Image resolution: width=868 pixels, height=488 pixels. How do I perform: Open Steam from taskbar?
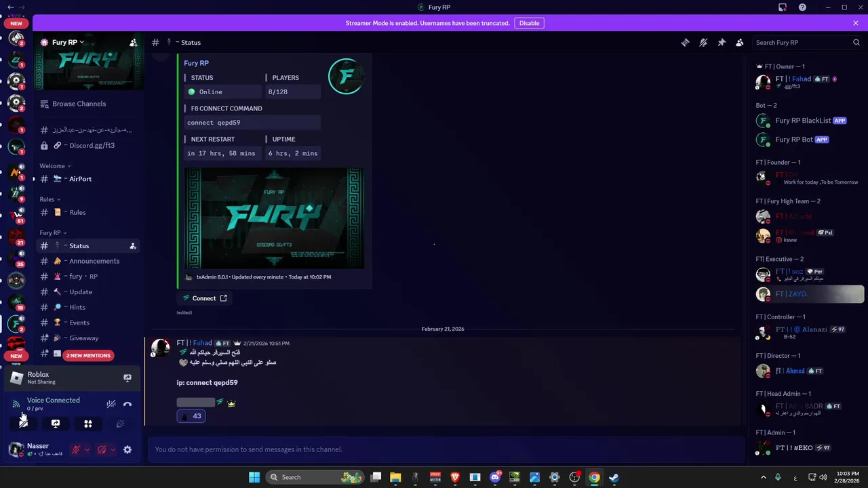(614, 477)
